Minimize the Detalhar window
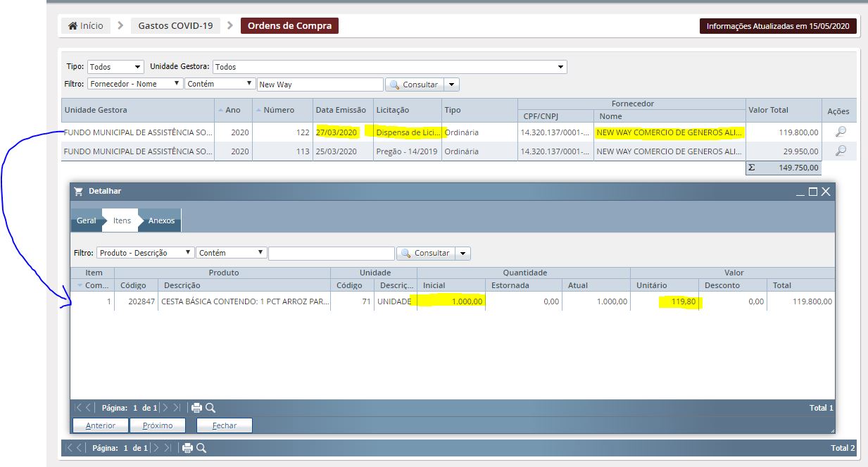868x467 pixels. click(x=801, y=192)
